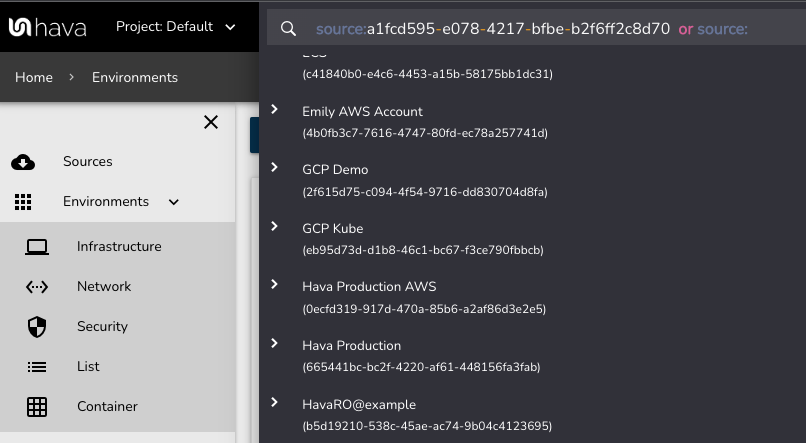The height and width of the screenshot is (443, 806).
Task: Click the Hava logo
Action: (x=47, y=27)
